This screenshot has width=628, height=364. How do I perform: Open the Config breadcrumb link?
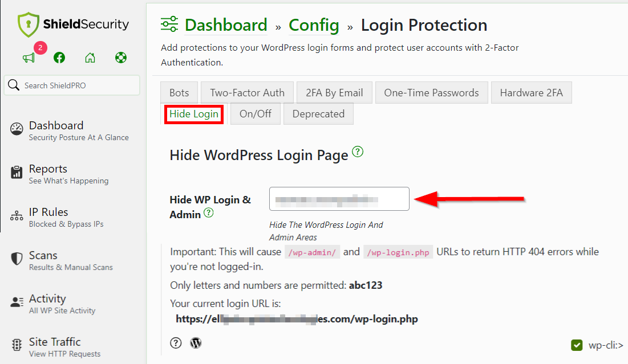click(314, 25)
